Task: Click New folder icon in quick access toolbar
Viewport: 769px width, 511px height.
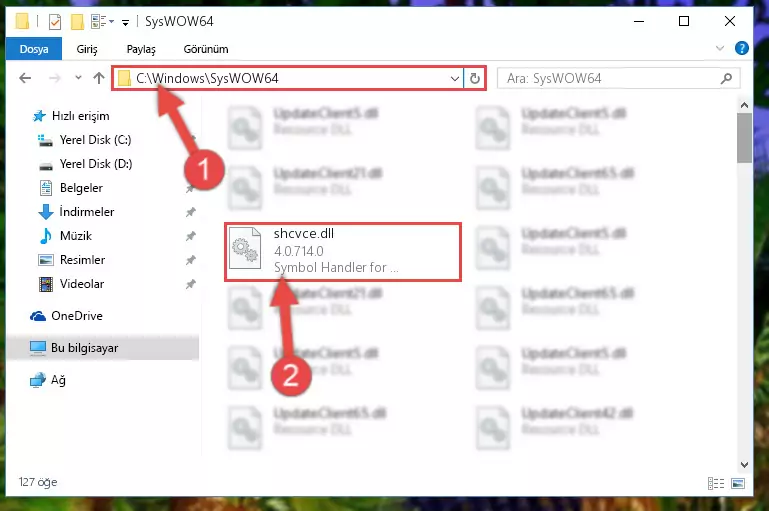Action: pos(77,22)
